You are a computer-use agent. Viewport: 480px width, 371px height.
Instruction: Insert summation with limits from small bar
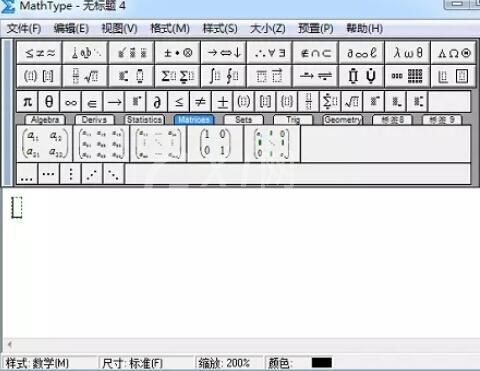[330, 101]
